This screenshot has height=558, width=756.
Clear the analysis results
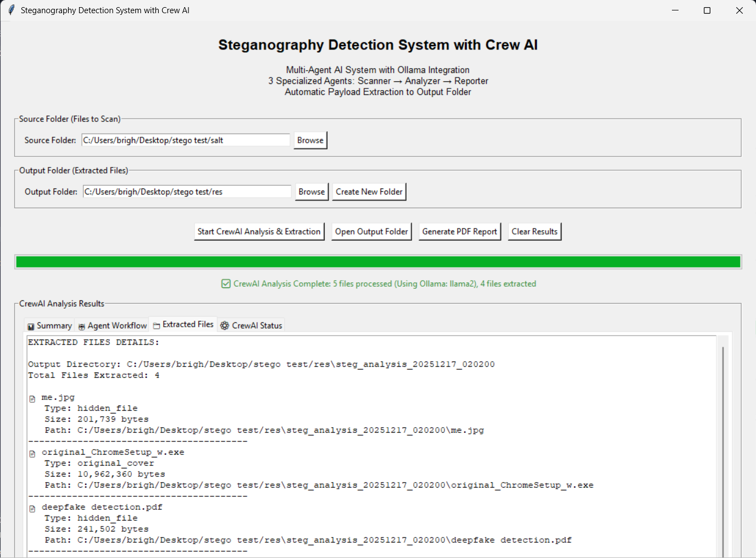coord(534,232)
